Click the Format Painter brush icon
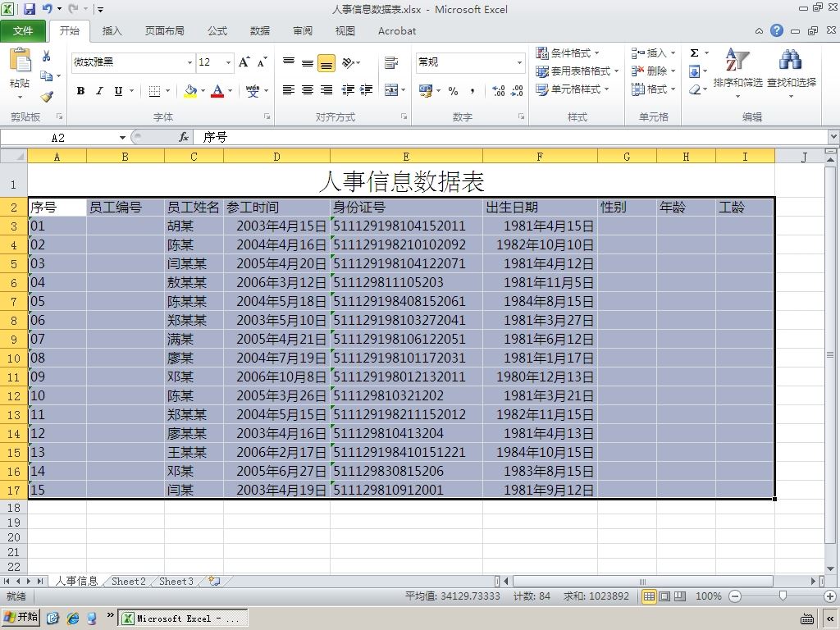840x630 pixels. pos(47,97)
